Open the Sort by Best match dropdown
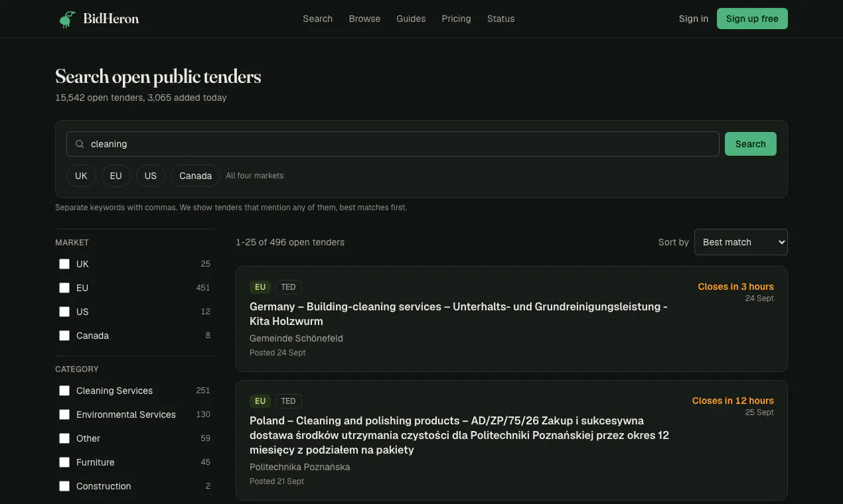 (741, 242)
